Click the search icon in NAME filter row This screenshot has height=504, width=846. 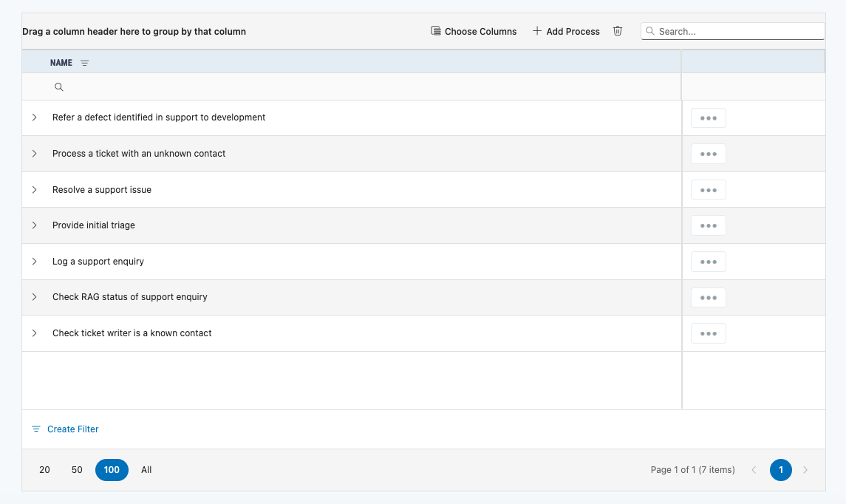(59, 87)
